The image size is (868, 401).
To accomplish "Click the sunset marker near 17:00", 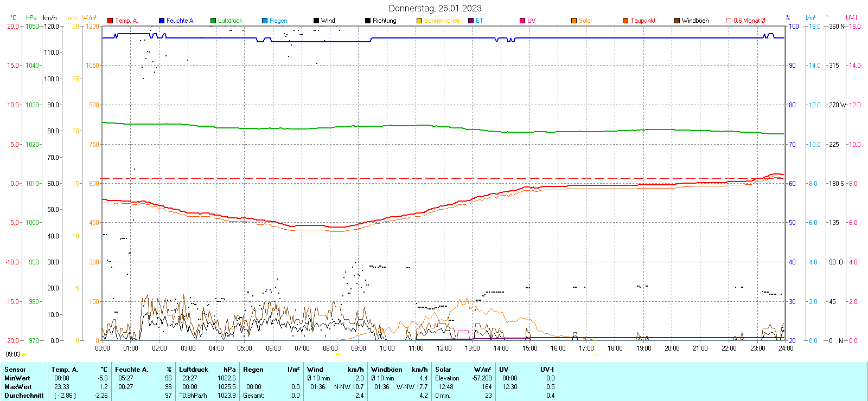I will (x=595, y=354).
